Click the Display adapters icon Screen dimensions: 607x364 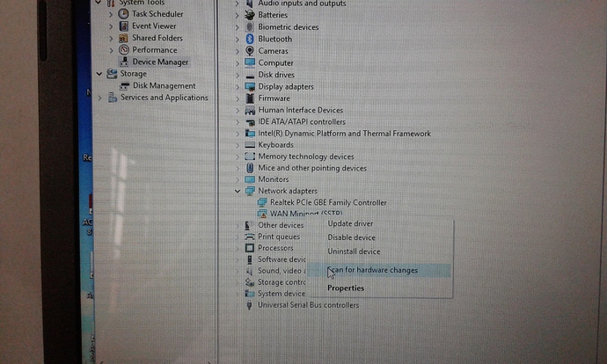pyautogui.click(x=250, y=86)
